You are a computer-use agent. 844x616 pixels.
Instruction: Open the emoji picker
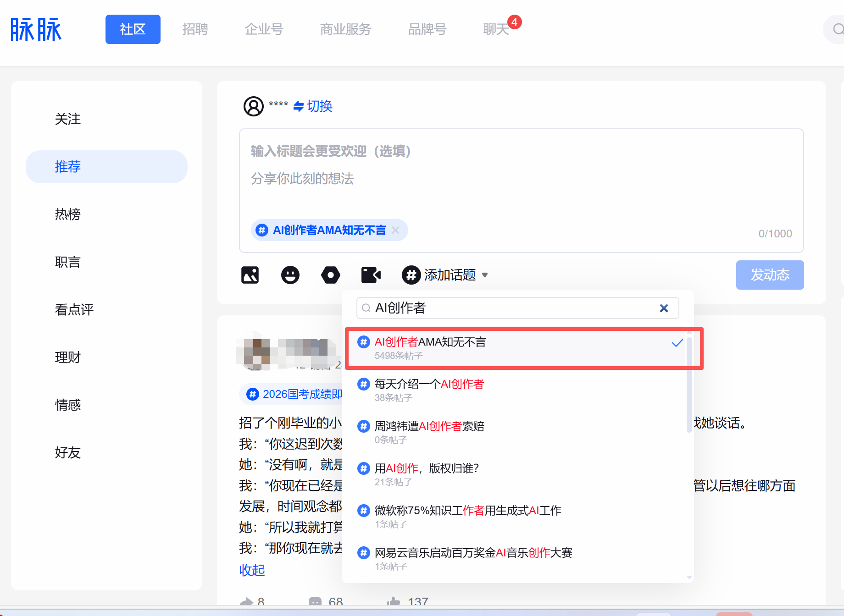click(x=290, y=275)
